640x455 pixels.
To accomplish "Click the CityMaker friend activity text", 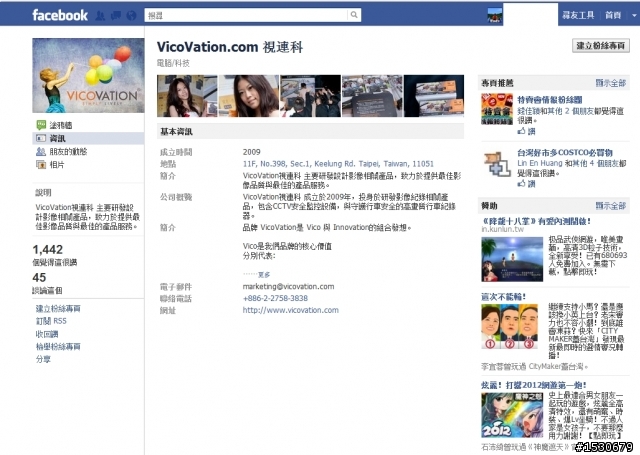I will pyautogui.click(x=535, y=366).
